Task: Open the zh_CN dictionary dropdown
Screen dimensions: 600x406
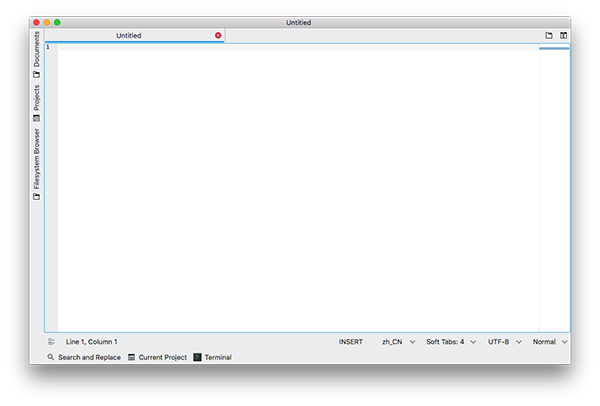Action: tap(398, 342)
